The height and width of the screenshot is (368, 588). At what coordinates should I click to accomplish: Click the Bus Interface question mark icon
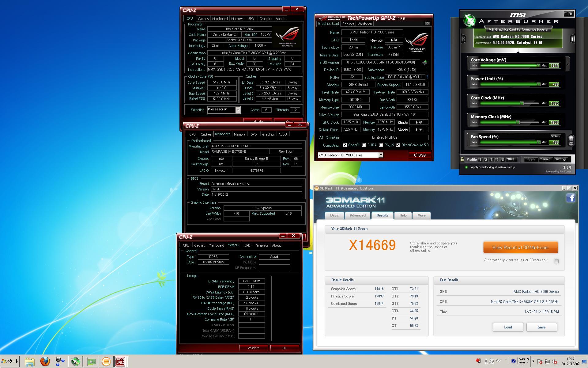427,77
